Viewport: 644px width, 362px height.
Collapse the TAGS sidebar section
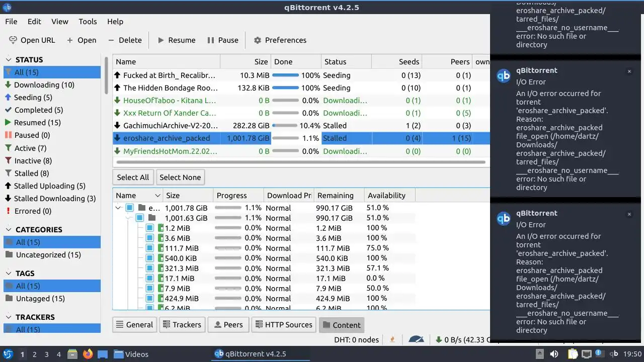click(x=9, y=273)
